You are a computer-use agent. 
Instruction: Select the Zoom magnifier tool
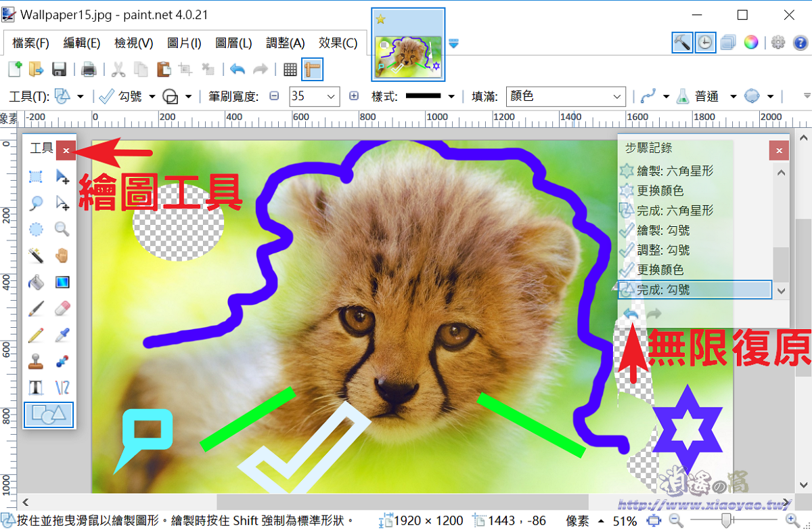tap(62, 229)
